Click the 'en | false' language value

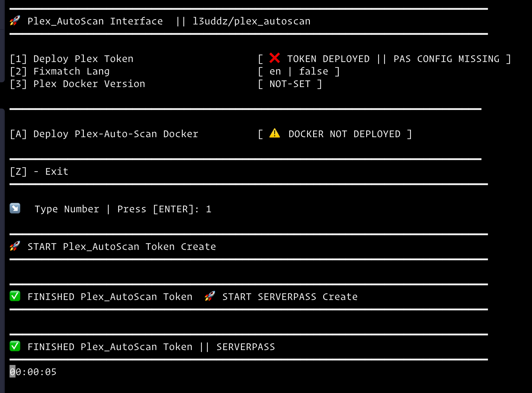tap(299, 71)
